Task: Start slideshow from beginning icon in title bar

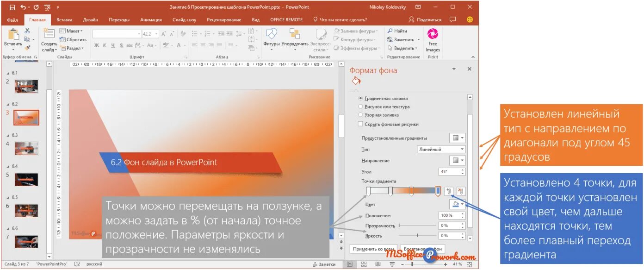Action: 47,7
